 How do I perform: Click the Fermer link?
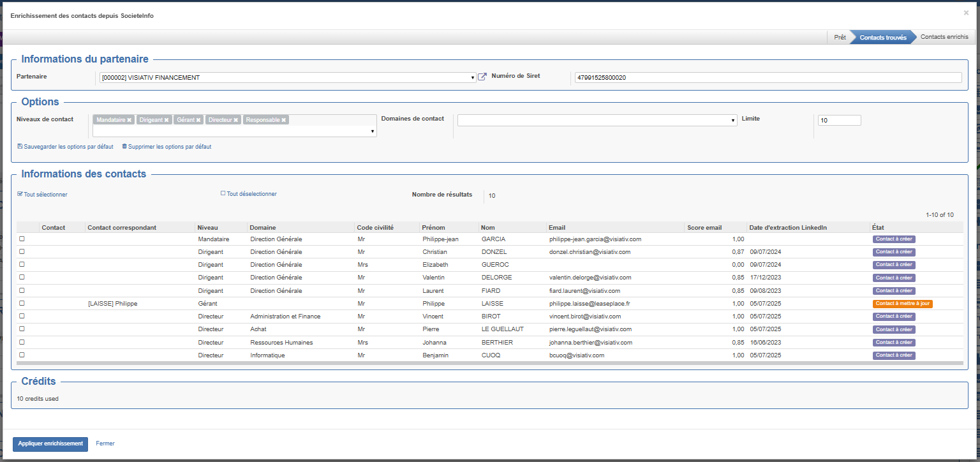click(x=105, y=443)
